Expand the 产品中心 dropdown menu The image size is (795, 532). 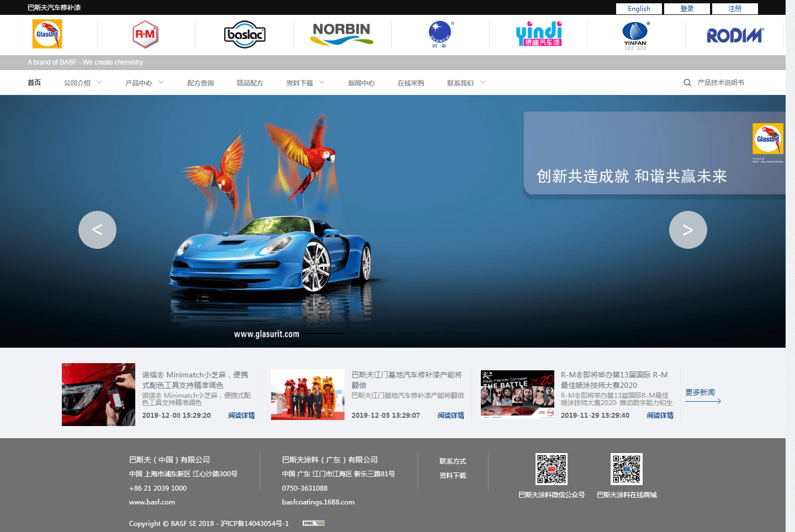(x=144, y=83)
